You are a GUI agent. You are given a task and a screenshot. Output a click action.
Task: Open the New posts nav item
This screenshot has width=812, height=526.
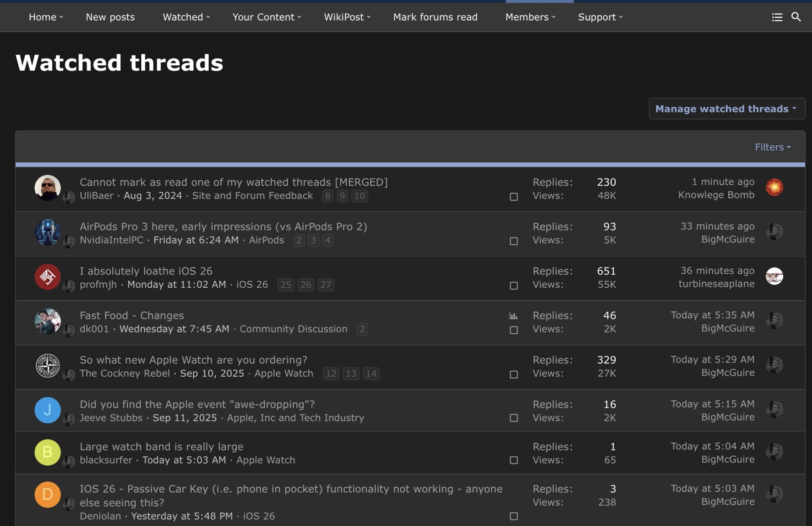point(110,17)
